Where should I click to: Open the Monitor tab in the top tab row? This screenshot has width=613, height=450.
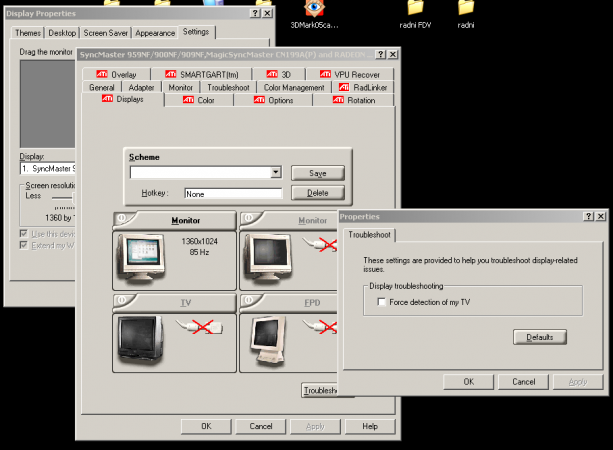181,87
